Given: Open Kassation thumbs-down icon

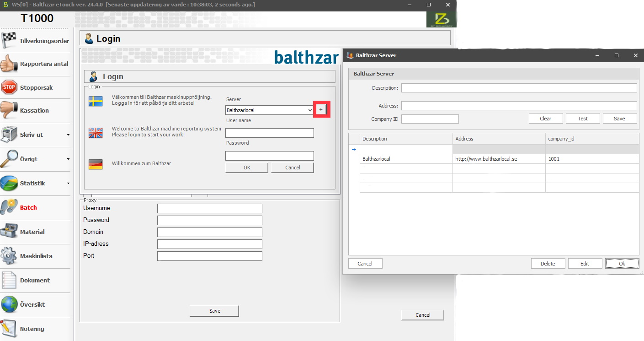Looking at the screenshot, I should pos(9,110).
